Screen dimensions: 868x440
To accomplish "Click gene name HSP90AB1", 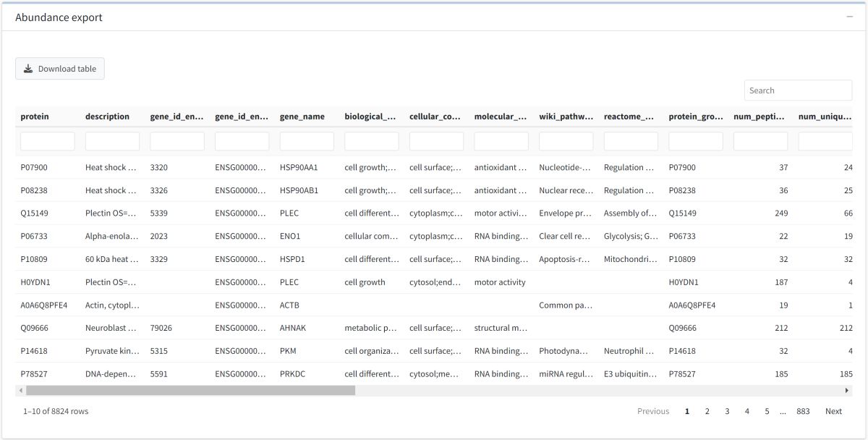I will click(x=299, y=190).
